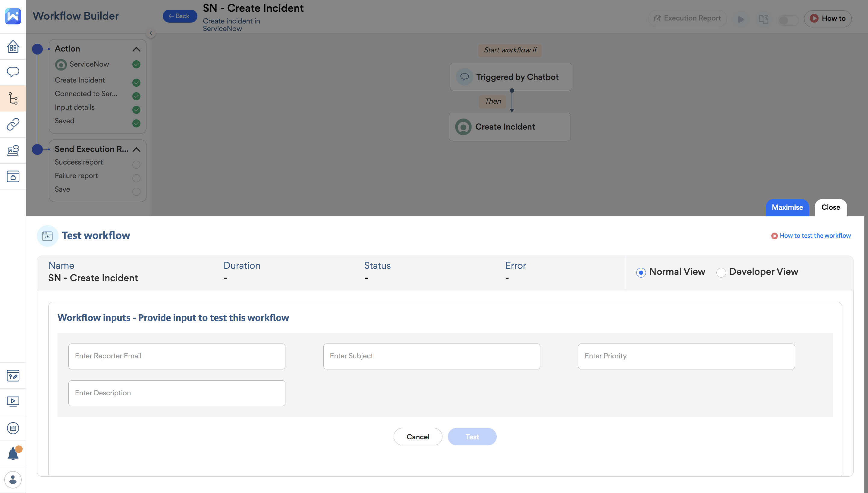Select the Success report step
The height and width of the screenshot is (493, 868).
coord(79,162)
